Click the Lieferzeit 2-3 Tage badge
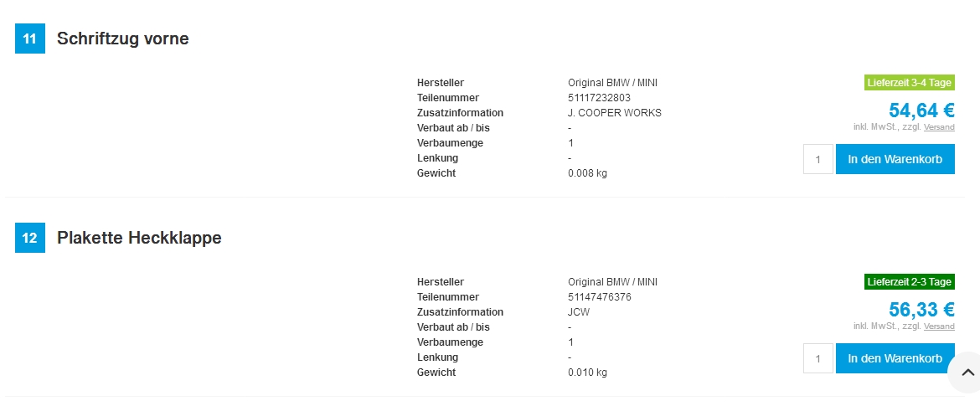 point(910,281)
